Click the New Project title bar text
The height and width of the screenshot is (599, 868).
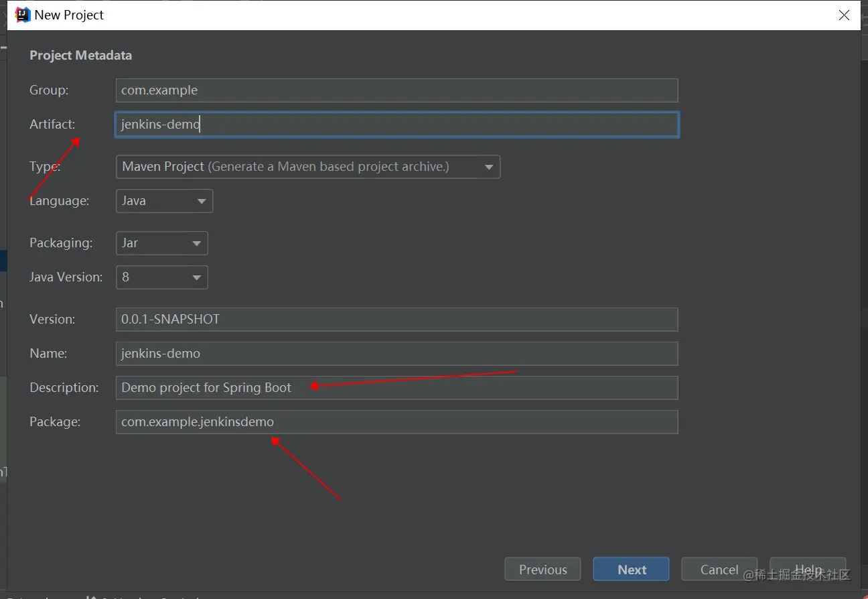[x=69, y=15]
